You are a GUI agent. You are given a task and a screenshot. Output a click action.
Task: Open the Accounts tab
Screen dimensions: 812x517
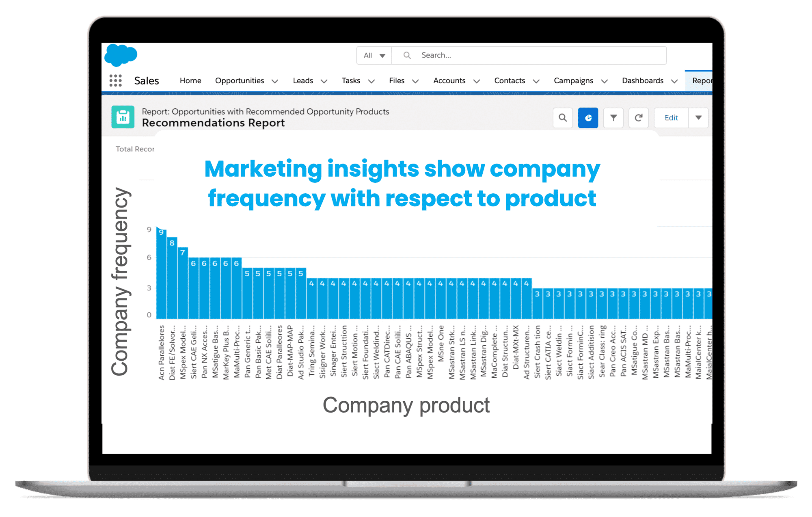tap(449, 80)
